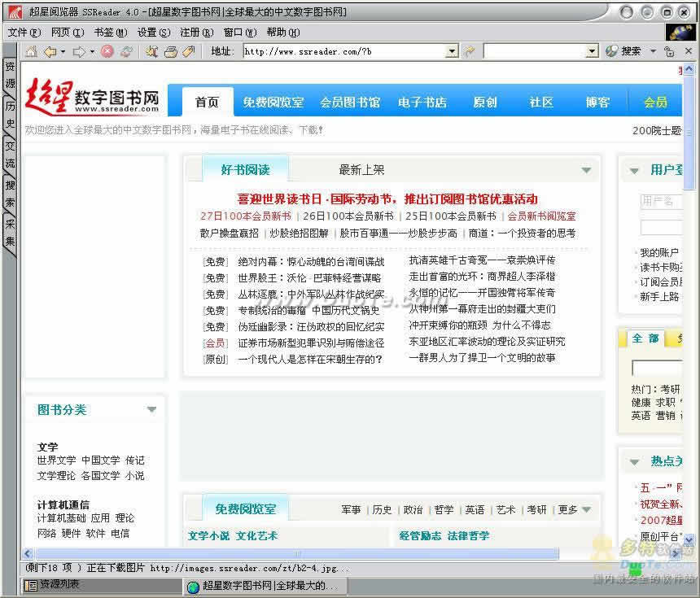Select the 采集 side tab
Viewport: 700px width, 598px height.
[10, 233]
